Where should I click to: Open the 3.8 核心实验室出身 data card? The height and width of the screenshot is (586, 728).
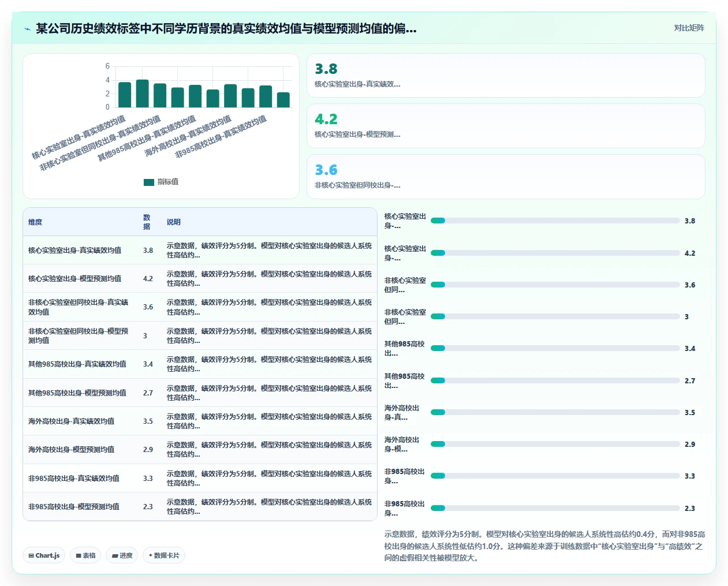506,76
